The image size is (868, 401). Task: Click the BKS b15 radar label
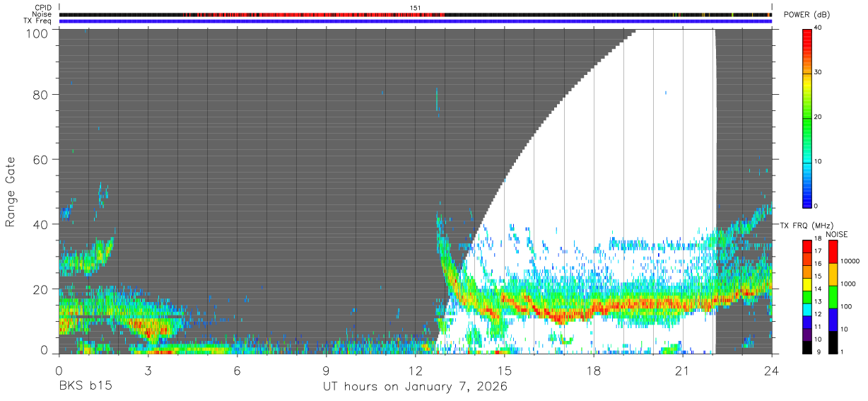(86, 387)
